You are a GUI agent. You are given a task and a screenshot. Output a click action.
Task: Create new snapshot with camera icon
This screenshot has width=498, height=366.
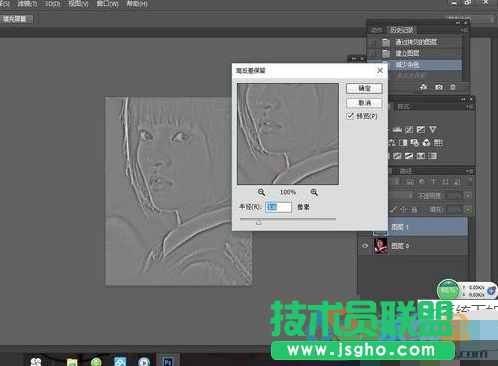click(x=439, y=87)
